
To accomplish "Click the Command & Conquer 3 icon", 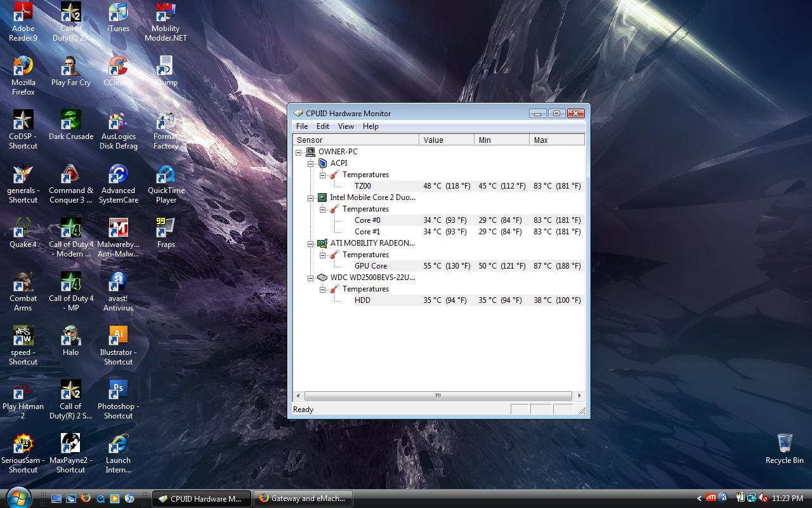I will (x=70, y=184).
